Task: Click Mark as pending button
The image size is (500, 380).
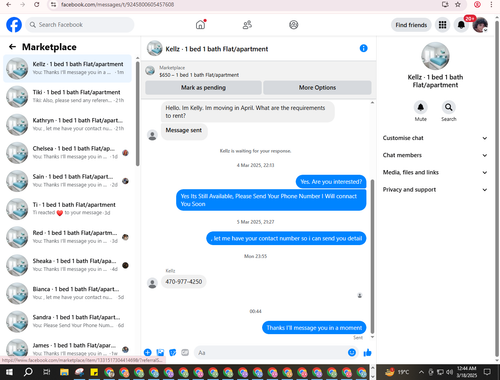Action: (x=203, y=88)
